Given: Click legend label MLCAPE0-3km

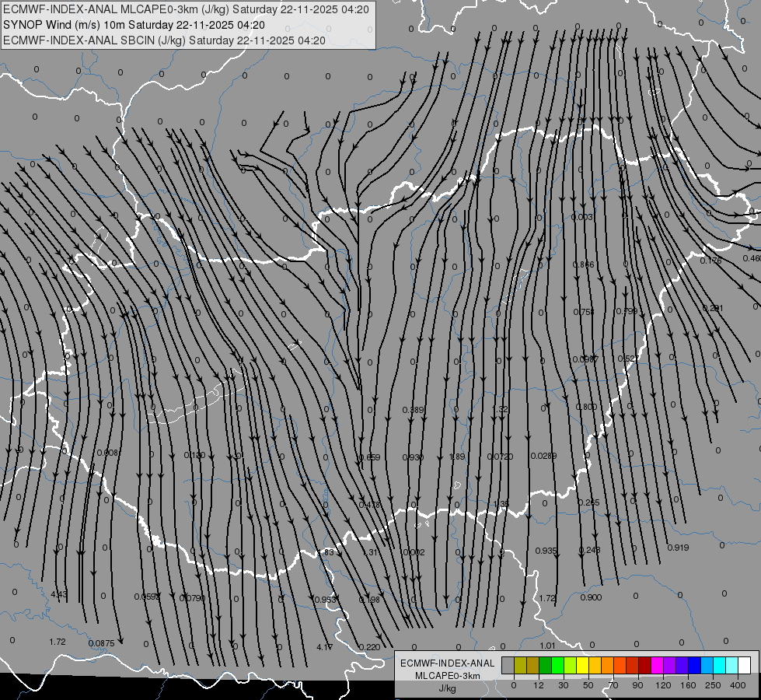Looking at the screenshot, I should tap(448, 676).
